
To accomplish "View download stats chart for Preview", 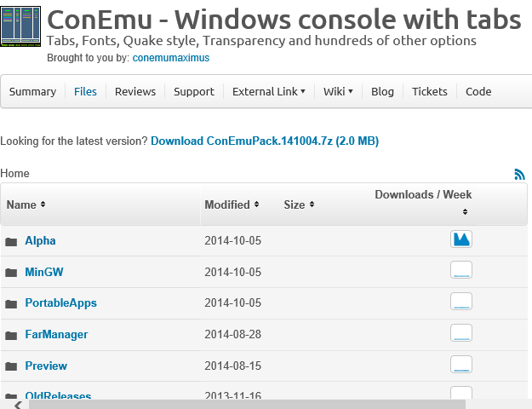I will (x=461, y=364).
